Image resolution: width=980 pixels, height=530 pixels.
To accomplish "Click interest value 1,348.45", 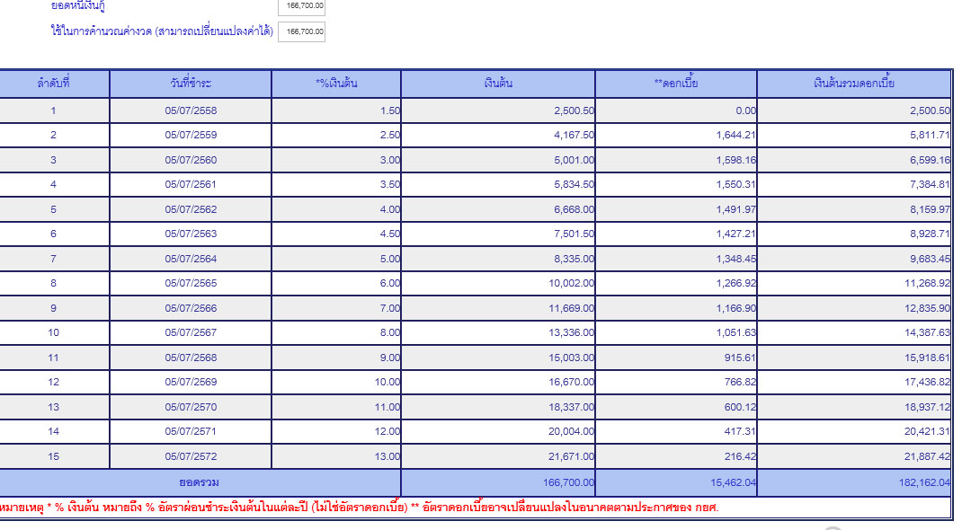I will 735,259.
